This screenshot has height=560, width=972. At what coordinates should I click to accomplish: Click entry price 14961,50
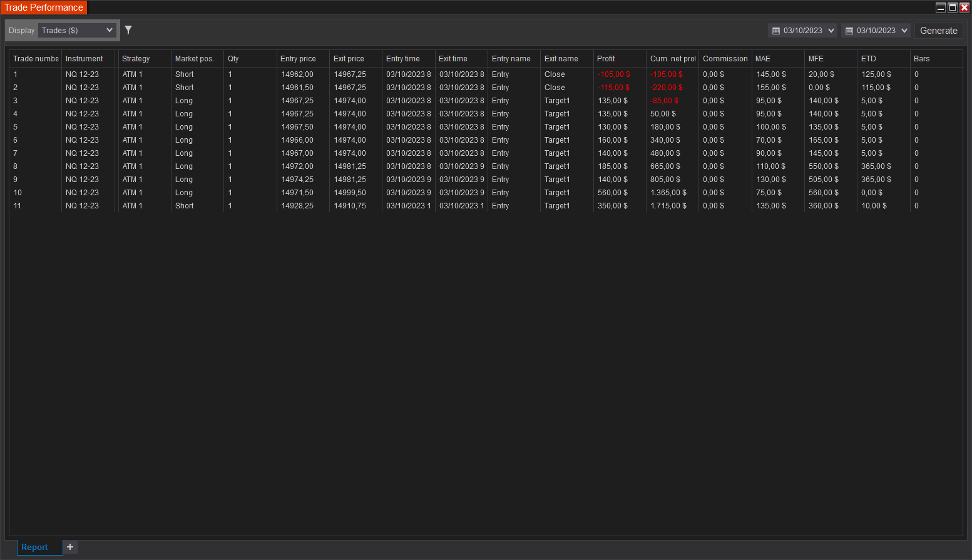tap(297, 88)
